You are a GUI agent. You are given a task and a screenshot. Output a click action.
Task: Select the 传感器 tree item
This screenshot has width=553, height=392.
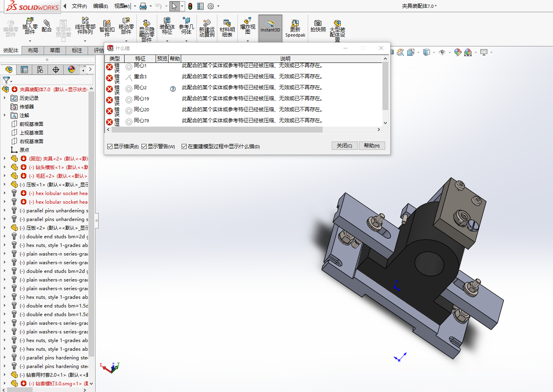click(27, 107)
